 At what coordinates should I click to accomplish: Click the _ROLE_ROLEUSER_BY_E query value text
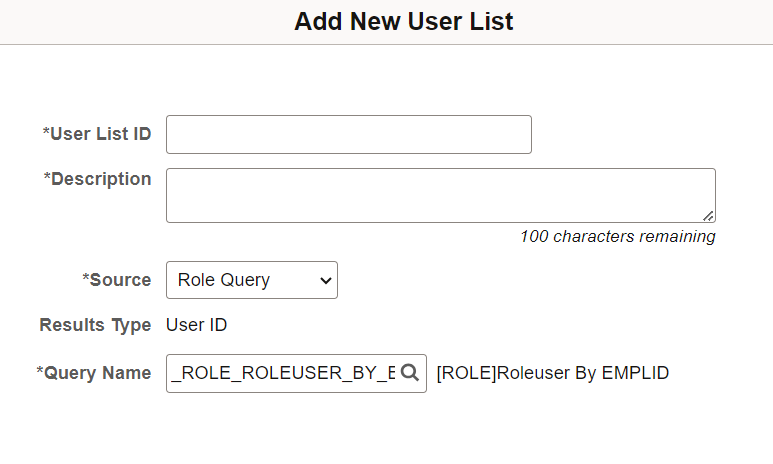[x=283, y=373]
